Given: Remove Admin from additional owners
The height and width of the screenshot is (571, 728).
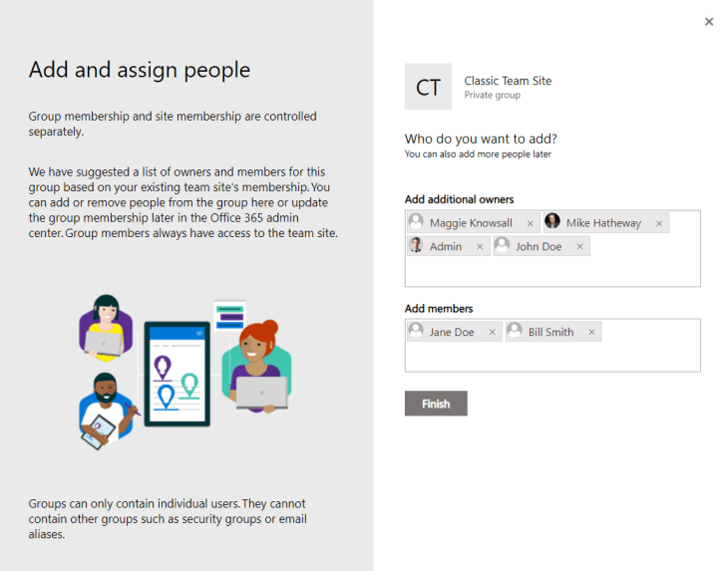Looking at the screenshot, I should [x=480, y=246].
